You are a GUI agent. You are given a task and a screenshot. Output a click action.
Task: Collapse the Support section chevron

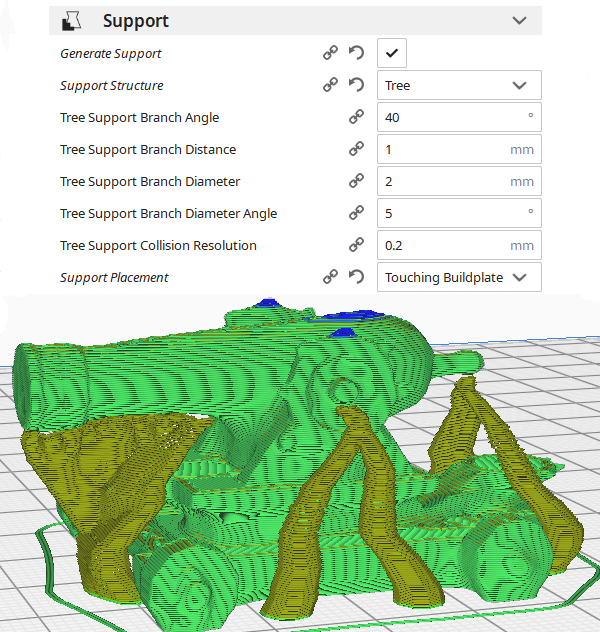click(519, 21)
